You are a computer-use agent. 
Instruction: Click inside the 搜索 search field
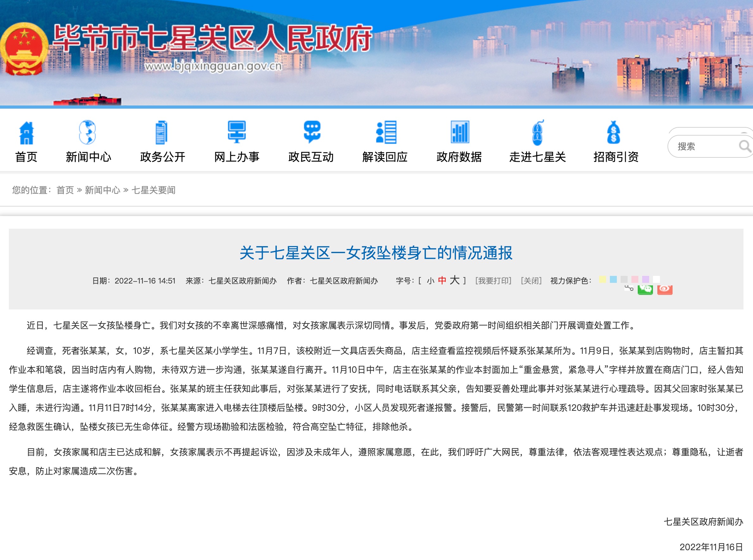tap(701, 146)
